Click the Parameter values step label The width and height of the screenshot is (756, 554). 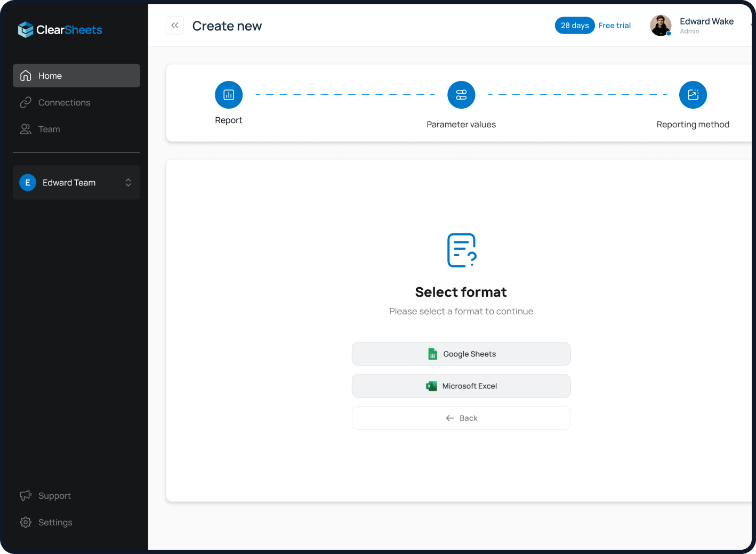[461, 125]
